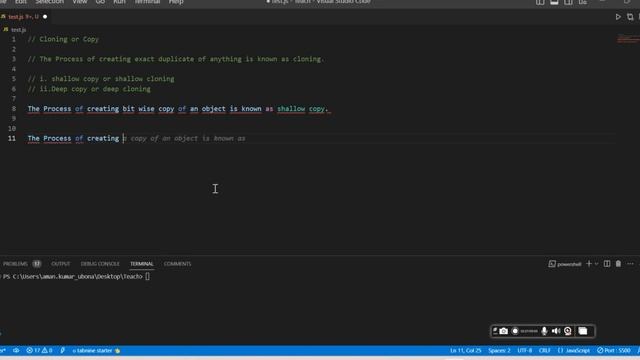Image resolution: width=640 pixels, height=360 pixels.
Task: Toggle secondary sidebar layout icon in title bar
Action: click(x=568, y=2)
